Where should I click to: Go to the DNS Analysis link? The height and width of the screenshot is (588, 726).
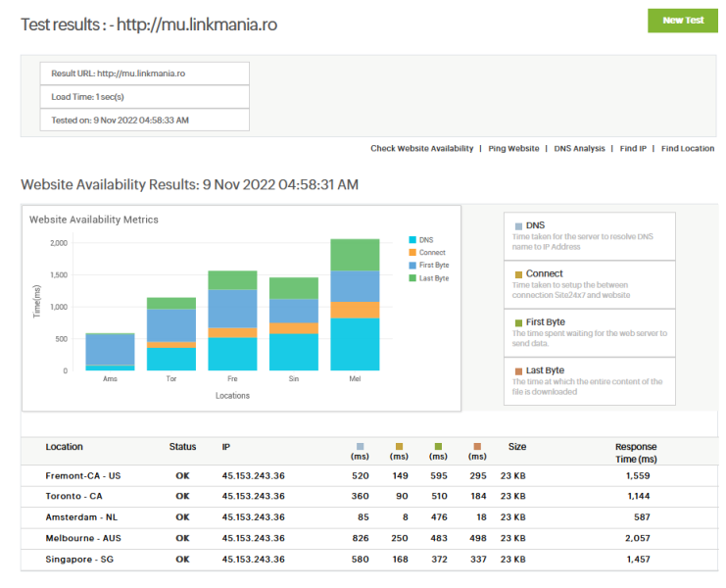click(x=579, y=149)
